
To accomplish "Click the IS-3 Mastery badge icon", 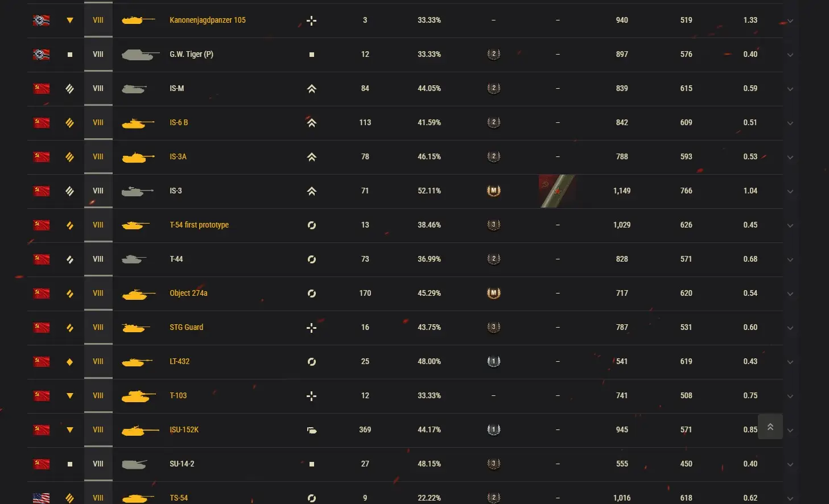I will point(493,191).
